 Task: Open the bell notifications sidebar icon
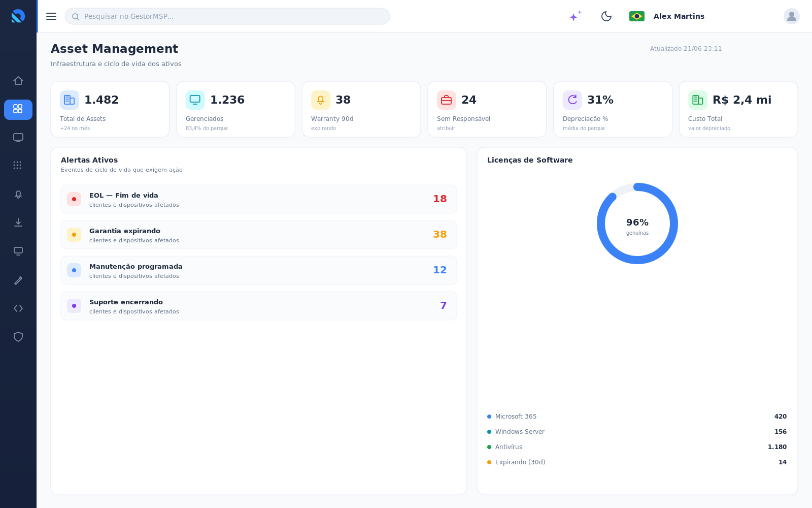(x=18, y=195)
